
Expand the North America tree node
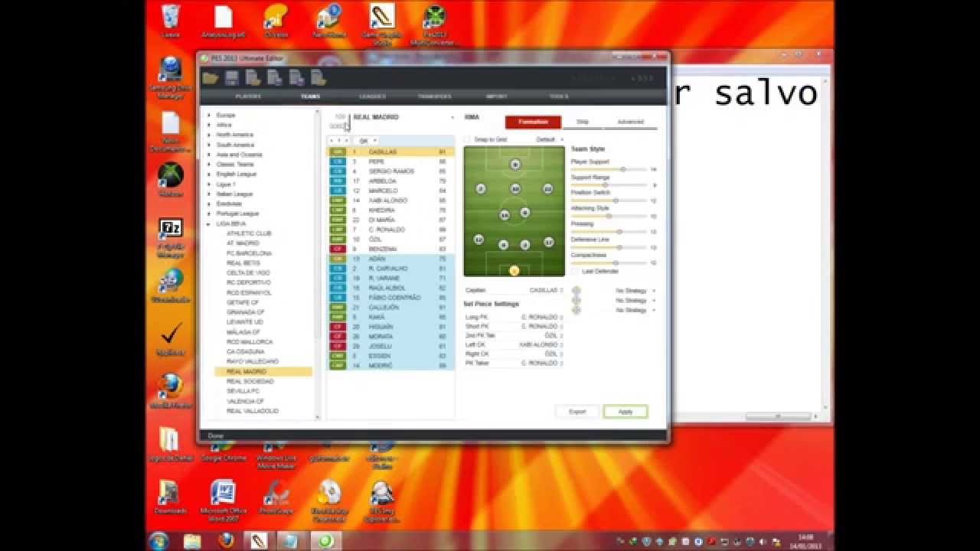209,135
